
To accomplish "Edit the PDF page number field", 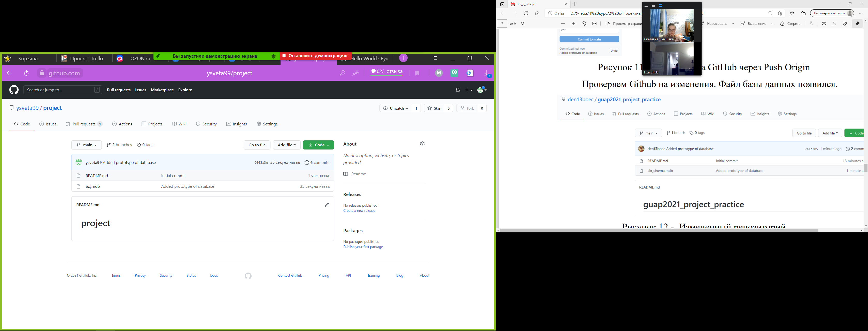I will 502,24.
